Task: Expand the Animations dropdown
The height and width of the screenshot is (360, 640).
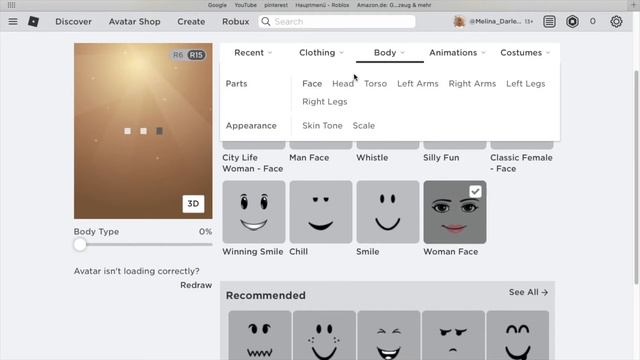Action: 457,53
